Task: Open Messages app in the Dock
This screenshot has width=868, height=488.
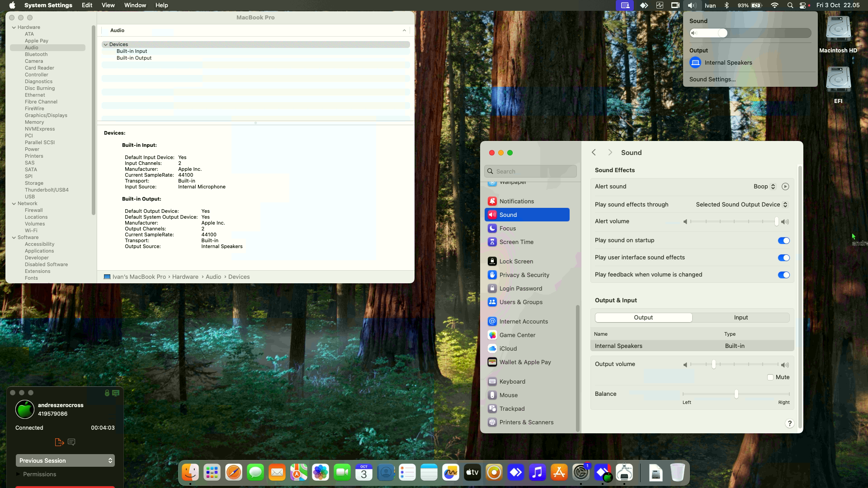Action: pos(255,473)
